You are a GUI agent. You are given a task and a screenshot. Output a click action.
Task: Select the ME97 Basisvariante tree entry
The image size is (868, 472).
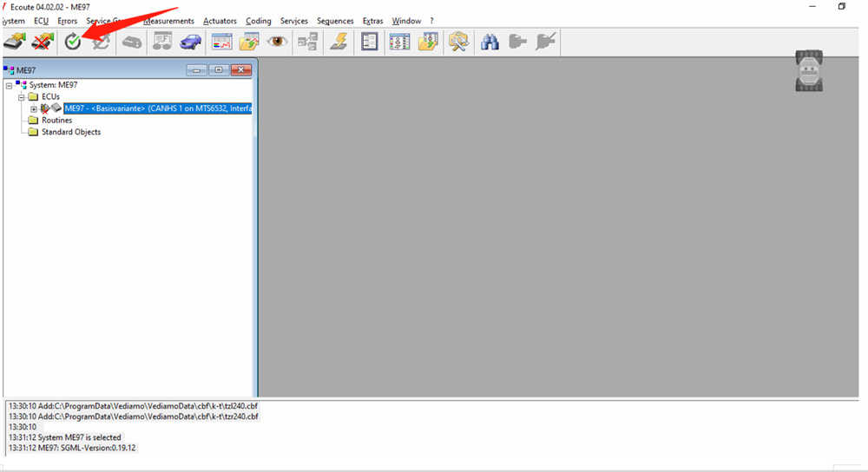pos(156,108)
